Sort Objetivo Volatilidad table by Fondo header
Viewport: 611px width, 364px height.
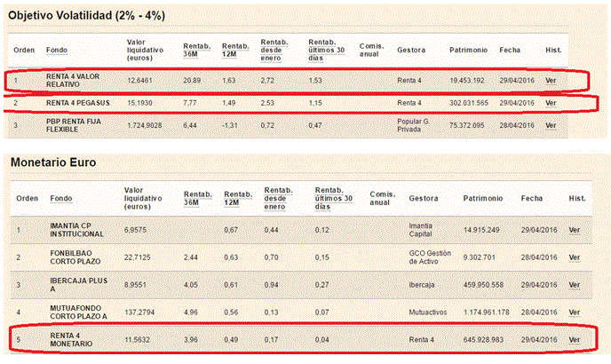pos(57,51)
